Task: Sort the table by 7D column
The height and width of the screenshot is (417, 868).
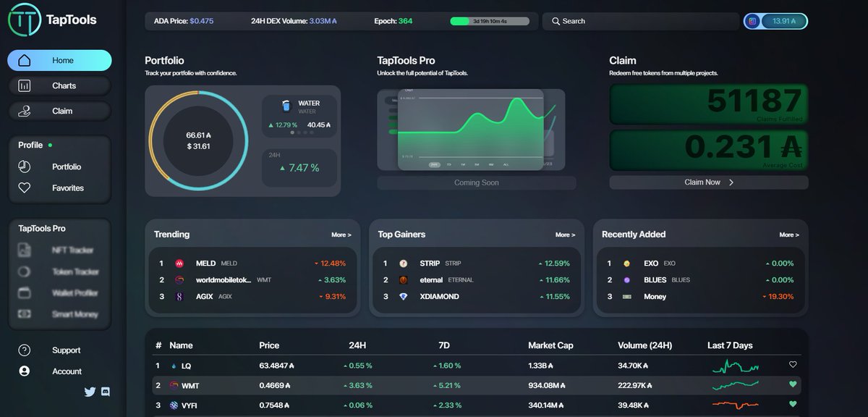Action: (444, 345)
